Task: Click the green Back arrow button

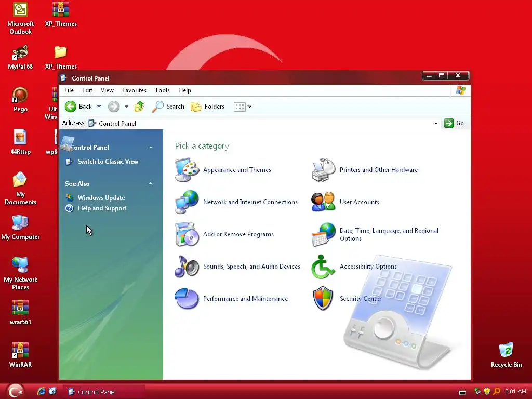Action: point(71,107)
